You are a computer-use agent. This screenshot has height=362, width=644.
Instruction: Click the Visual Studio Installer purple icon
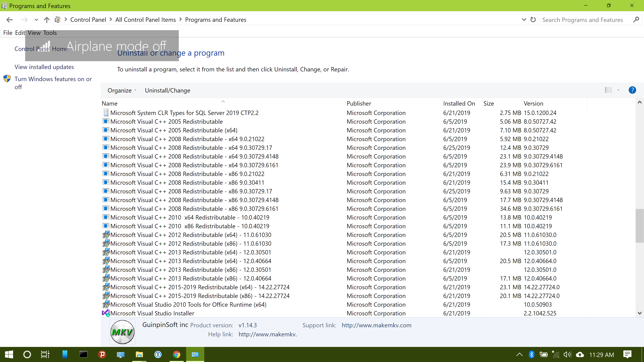(x=106, y=313)
